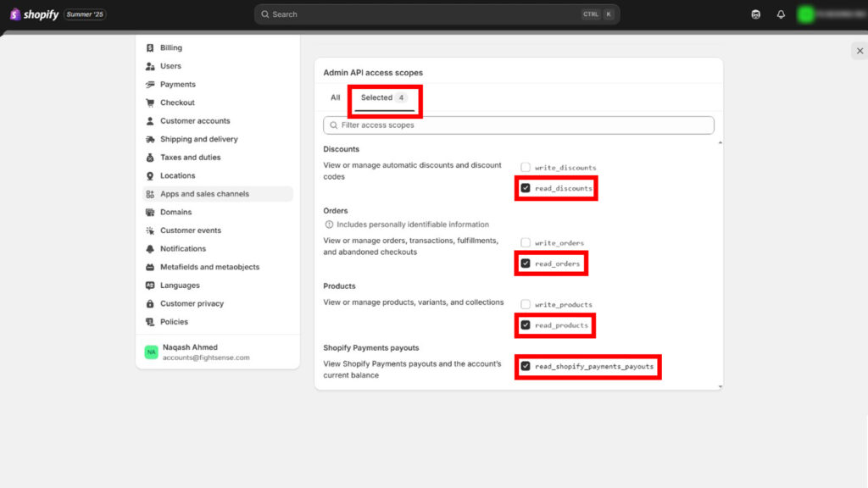
Task: Click the Shopify logo
Action: pos(34,14)
